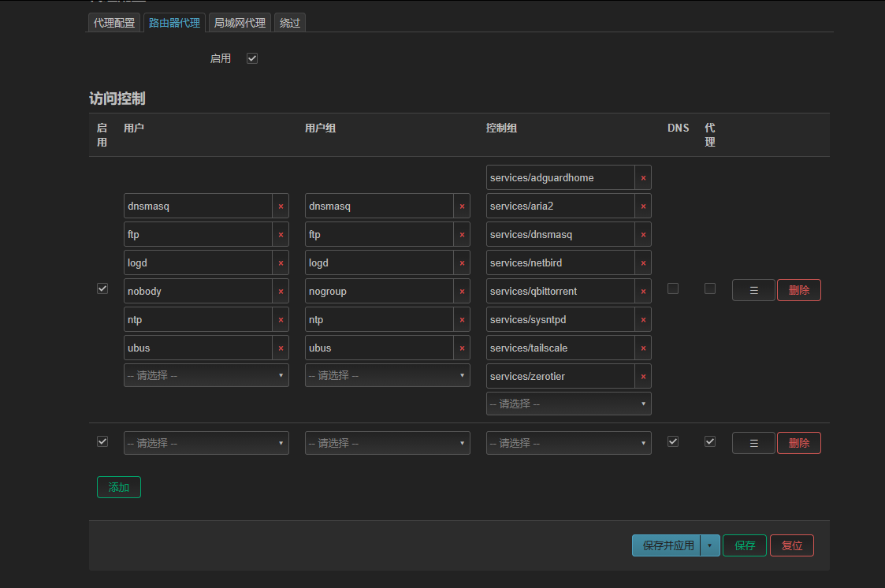Switch to the 局域网代理 tab
Screen dimensions: 885x588
point(240,23)
